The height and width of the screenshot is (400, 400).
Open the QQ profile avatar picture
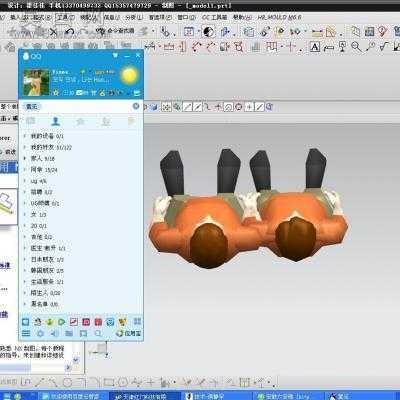click(x=36, y=82)
